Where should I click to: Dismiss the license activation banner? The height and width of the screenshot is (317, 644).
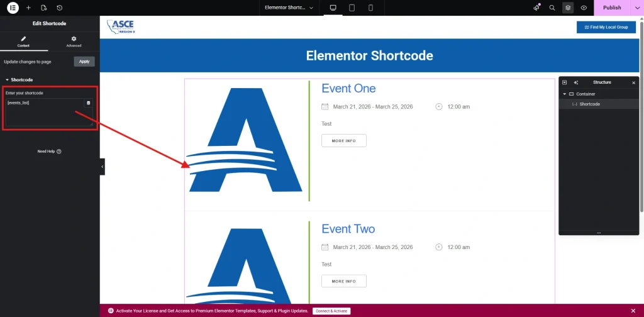point(633,311)
